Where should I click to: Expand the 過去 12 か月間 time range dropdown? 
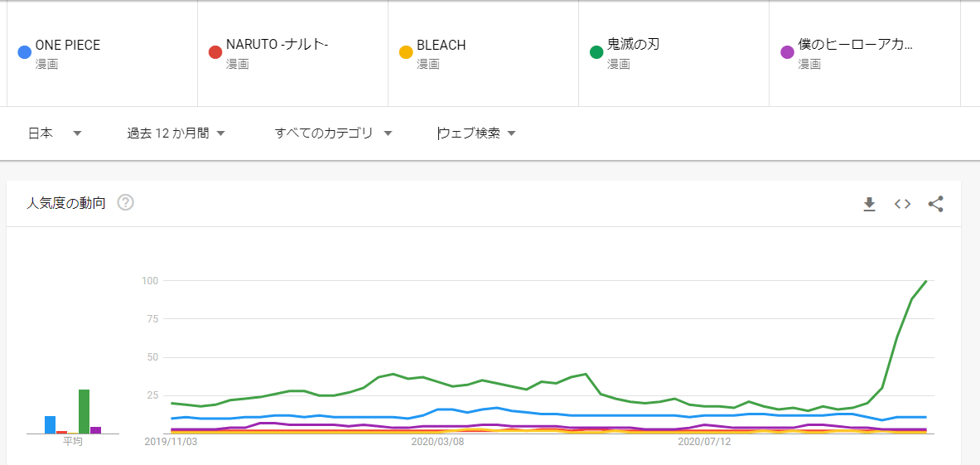click(x=176, y=133)
